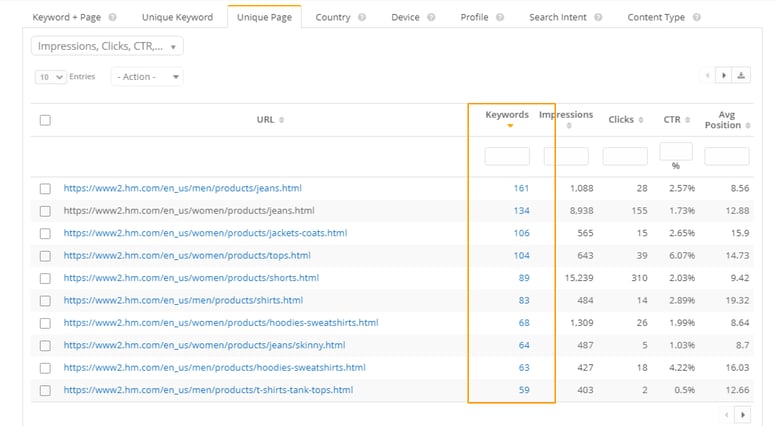Click keyword count 106

(x=521, y=233)
